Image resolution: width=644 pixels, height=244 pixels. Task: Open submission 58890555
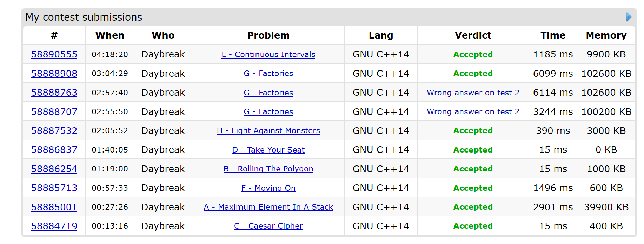54,54
